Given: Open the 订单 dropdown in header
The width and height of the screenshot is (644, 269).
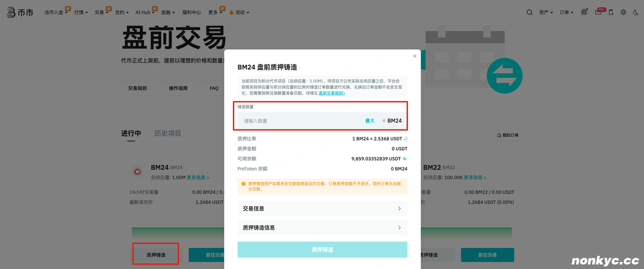Looking at the screenshot, I should [566, 12].
